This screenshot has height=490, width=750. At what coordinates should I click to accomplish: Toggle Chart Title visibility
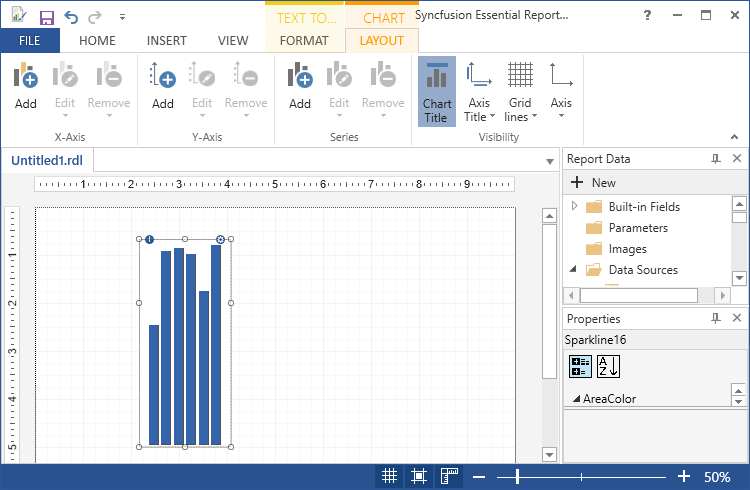pos(436,91)
